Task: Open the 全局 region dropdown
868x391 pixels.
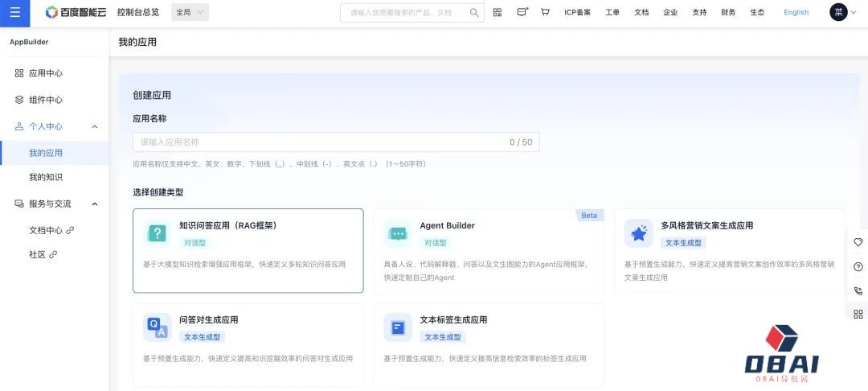Action: coord(190,13)
